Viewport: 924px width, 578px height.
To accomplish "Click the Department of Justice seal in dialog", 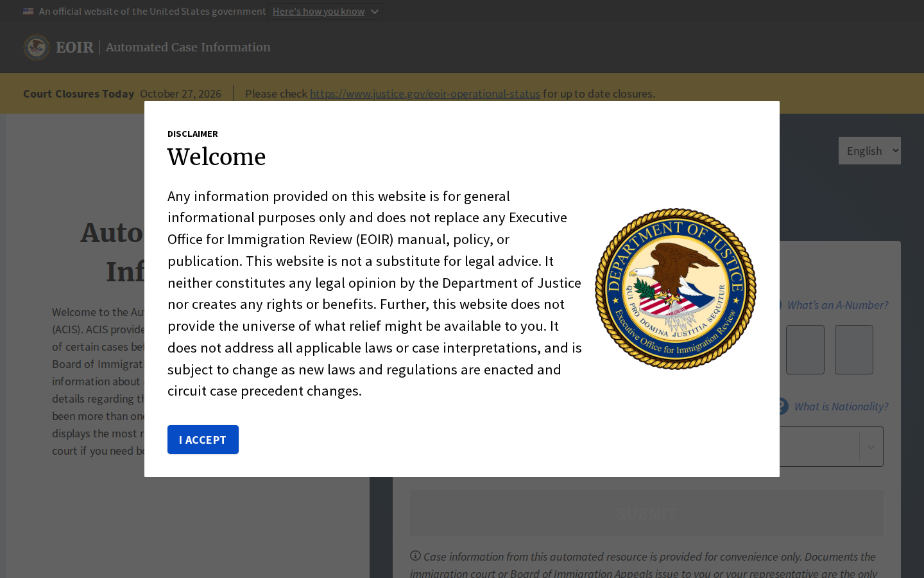I will click(x=676, y=289).
